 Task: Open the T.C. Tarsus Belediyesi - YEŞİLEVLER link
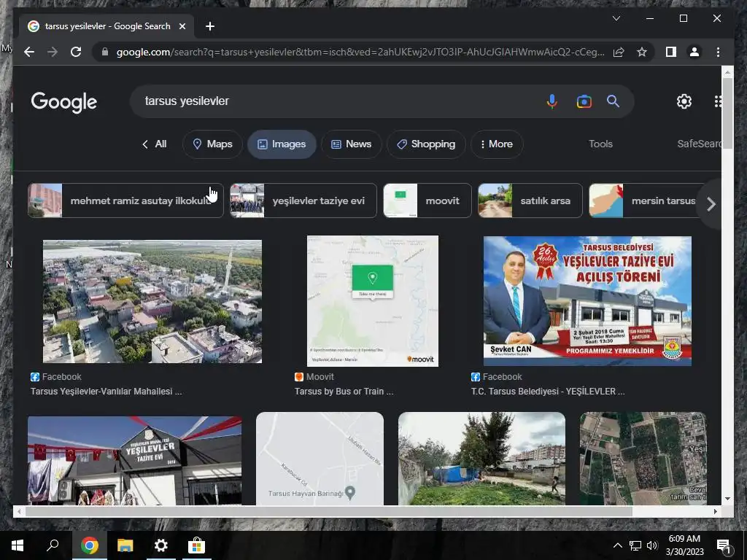pyautogui.click(x=548, y=392)
